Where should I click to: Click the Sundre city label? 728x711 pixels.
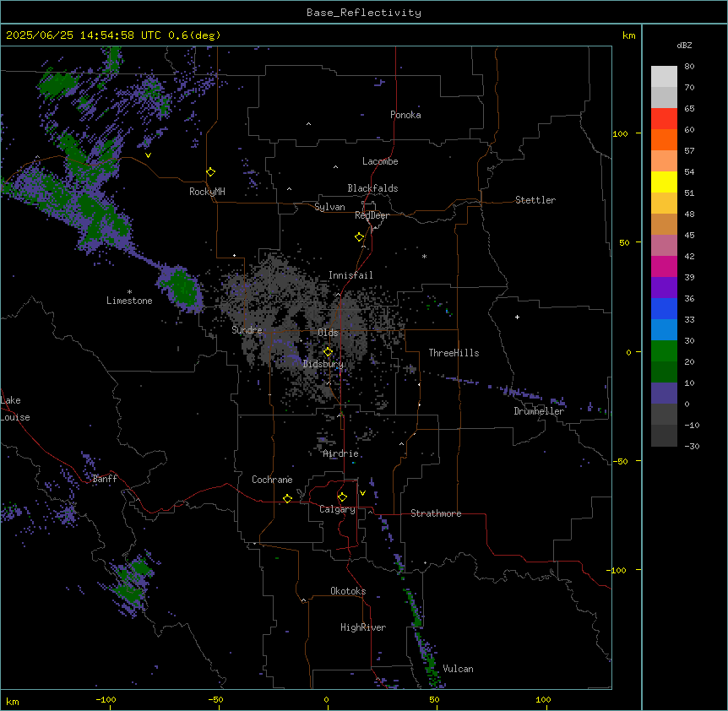coord(247,330)
